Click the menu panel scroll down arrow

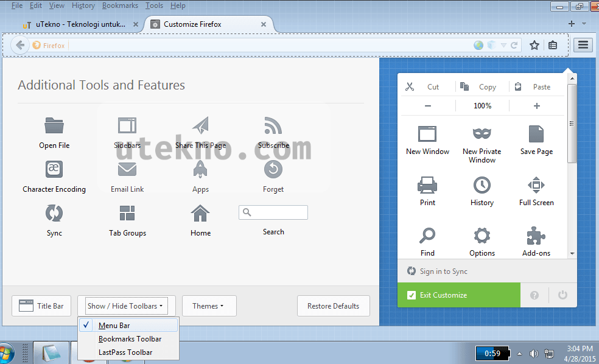pyautogui.click(x=572, y=253)
